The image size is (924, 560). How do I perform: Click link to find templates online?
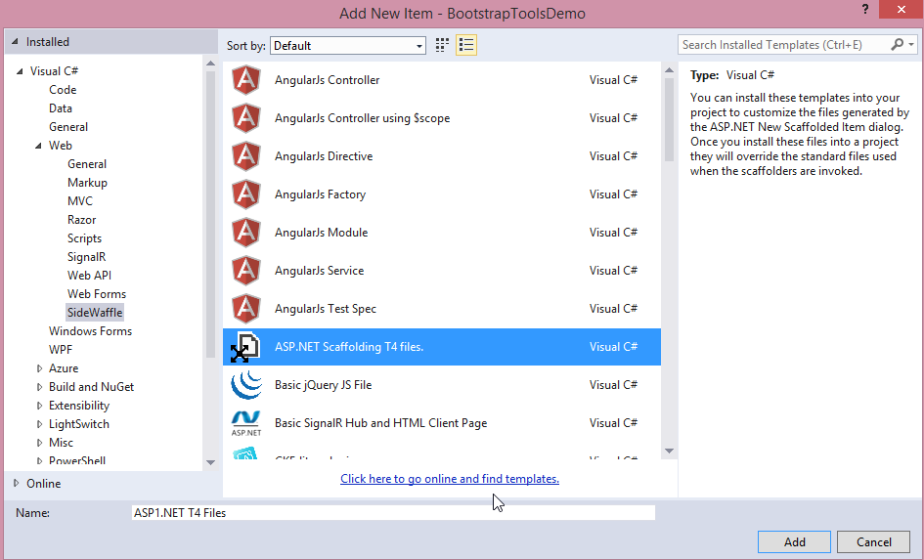450,479
